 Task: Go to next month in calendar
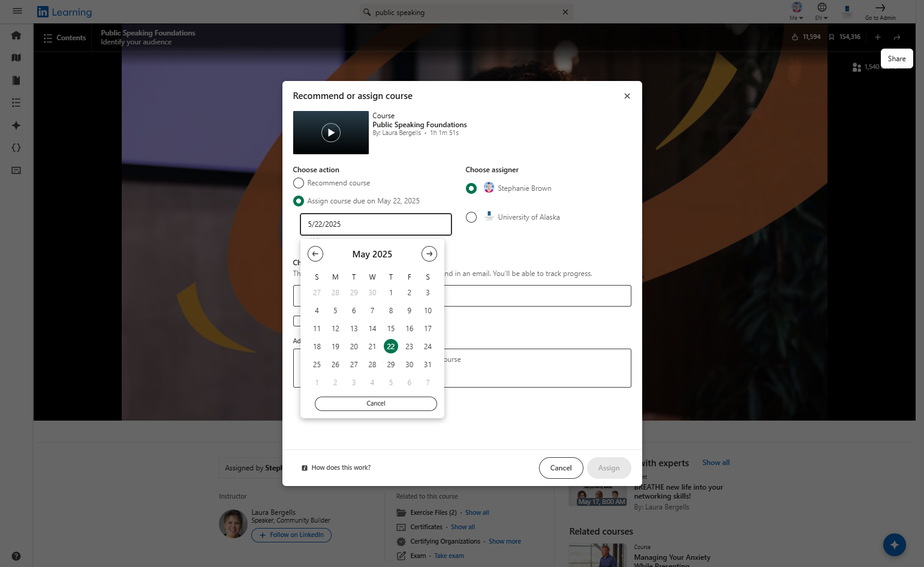click(x=429, y=254)
